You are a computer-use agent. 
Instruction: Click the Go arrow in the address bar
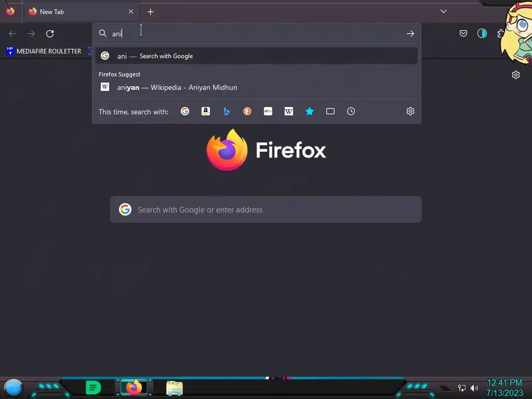point(410,34)
